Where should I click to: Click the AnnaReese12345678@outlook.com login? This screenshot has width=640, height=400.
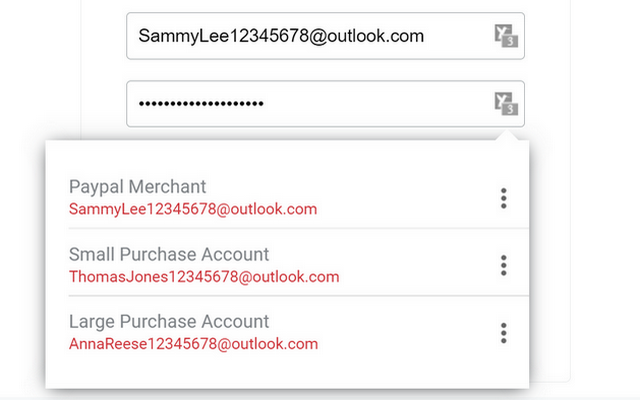pos(193,344)
